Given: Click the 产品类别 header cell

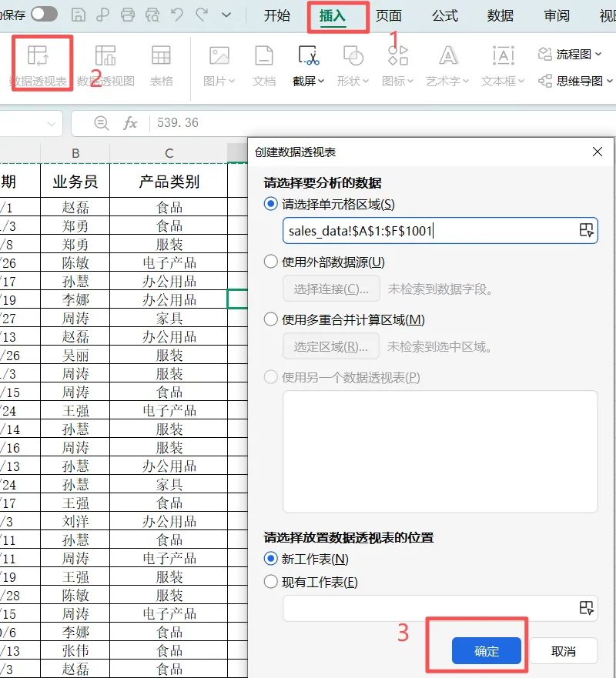Looking at the screenshot, I should (169, 181).
